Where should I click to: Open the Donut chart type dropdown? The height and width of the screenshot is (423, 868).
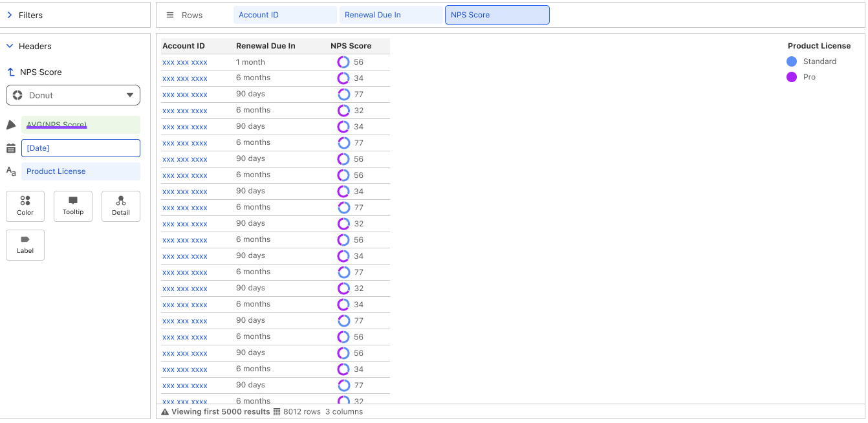click(x=73, y=95)
